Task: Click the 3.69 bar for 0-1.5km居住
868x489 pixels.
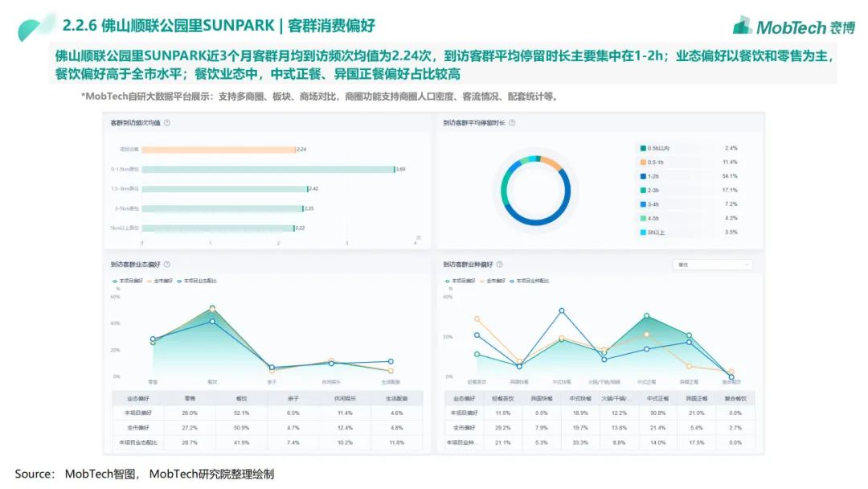Action: click(268, 170)
